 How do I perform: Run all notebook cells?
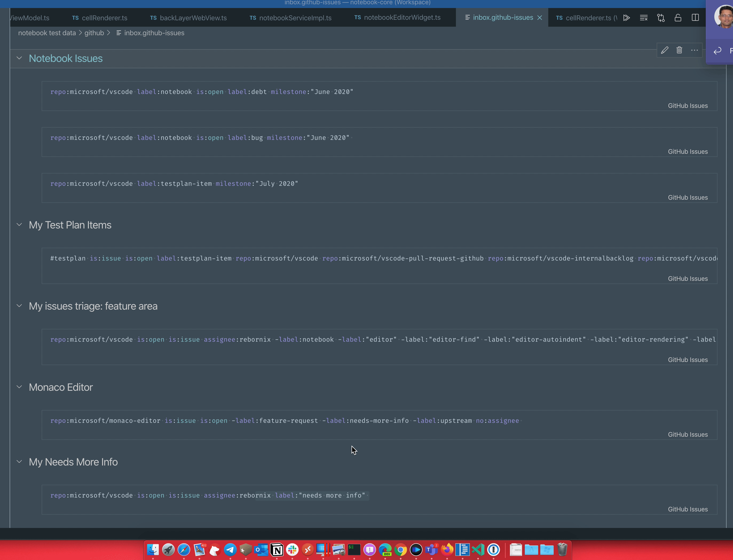(626, 18)
